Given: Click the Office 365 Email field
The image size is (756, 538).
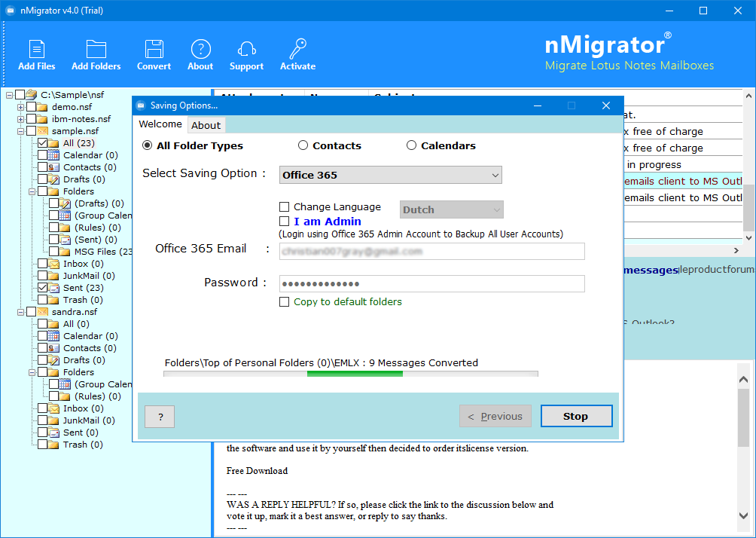Looking at the screenshot, I should (x=432, y=252).
